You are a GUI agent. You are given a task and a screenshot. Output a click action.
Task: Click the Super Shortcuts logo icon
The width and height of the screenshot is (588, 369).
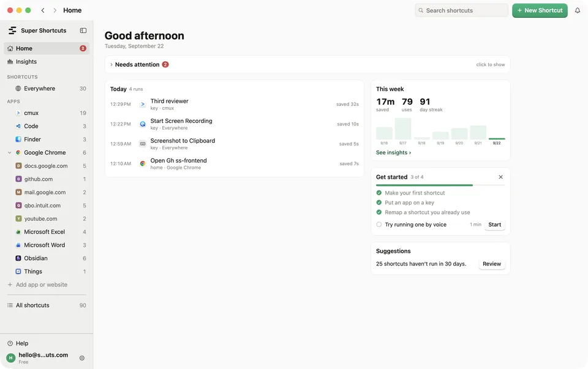[x=12, y=31]
